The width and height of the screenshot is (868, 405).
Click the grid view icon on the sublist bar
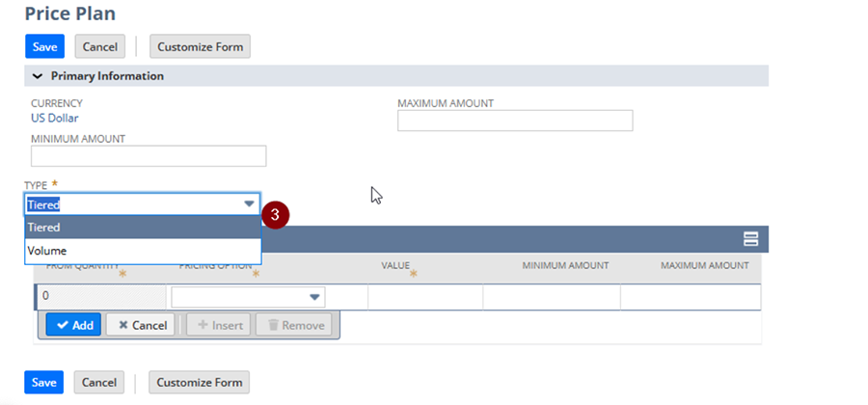pos(750,239)
